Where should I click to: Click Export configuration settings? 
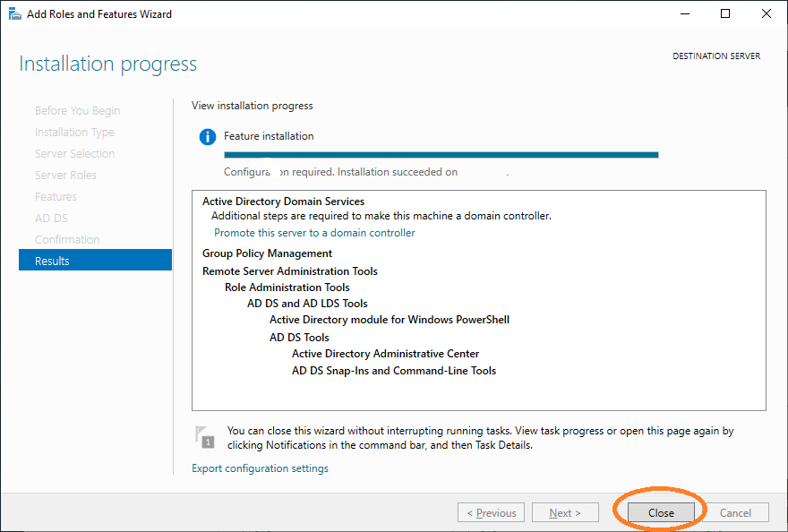point(260,468)
